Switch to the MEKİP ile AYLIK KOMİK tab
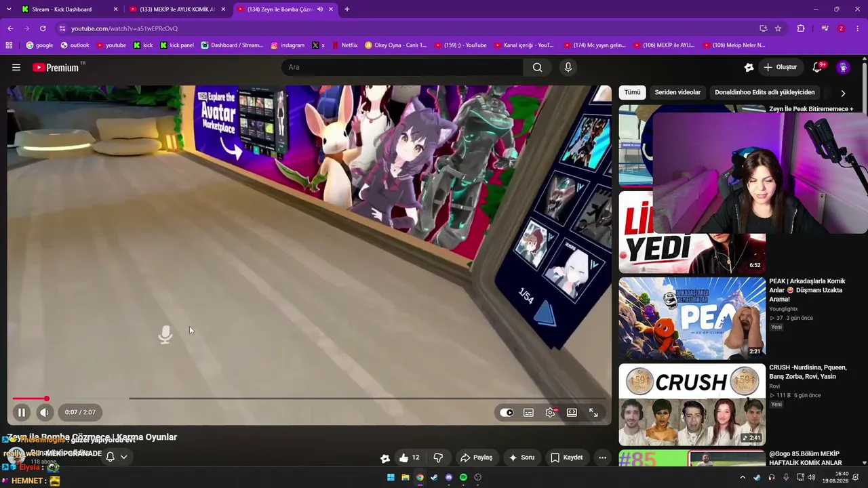The image size is (868, 488). tap(177, 9)
